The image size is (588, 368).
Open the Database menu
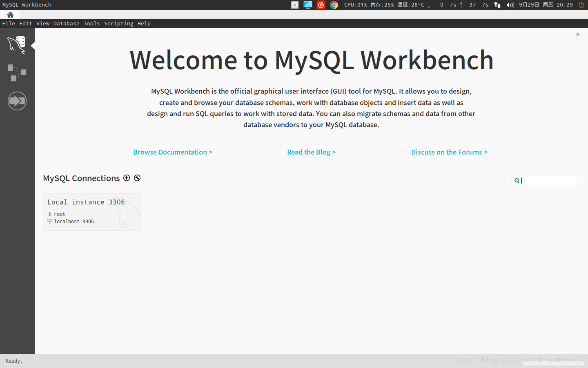click(x=67, y=24)
